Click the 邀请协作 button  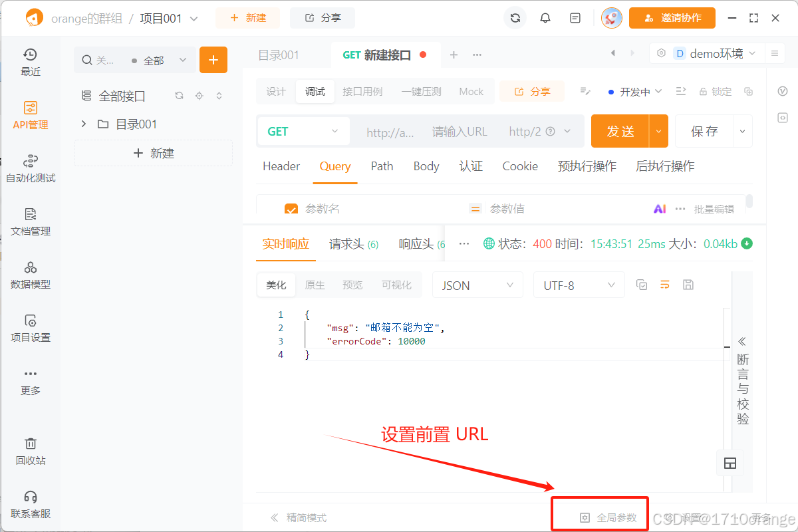pos(672,18)
